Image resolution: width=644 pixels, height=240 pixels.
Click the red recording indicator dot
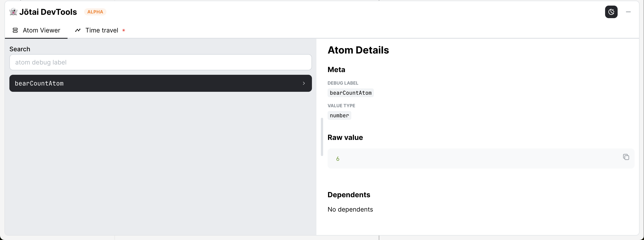point(123,30)
